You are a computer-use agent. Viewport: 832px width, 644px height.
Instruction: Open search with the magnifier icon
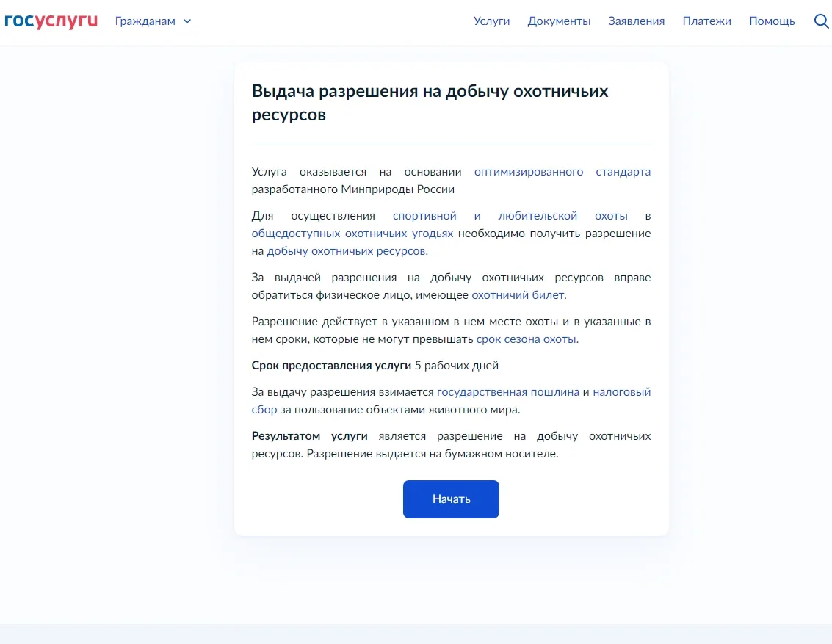822,21
